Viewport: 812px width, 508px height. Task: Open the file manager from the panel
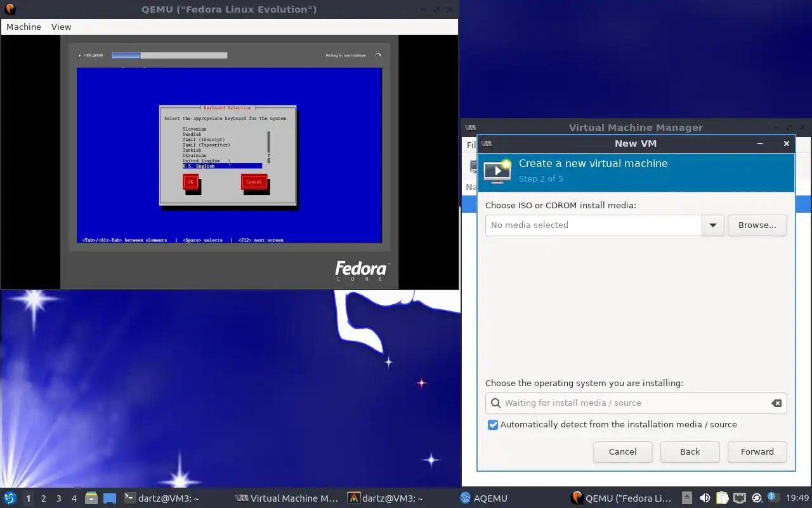(91, 498)
